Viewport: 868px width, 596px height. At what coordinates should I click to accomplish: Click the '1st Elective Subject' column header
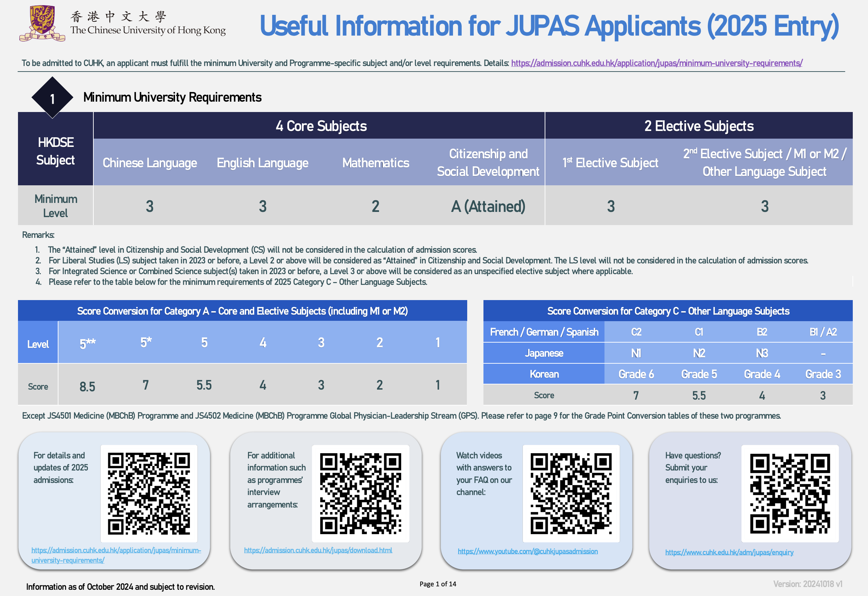tap(610, 162)
